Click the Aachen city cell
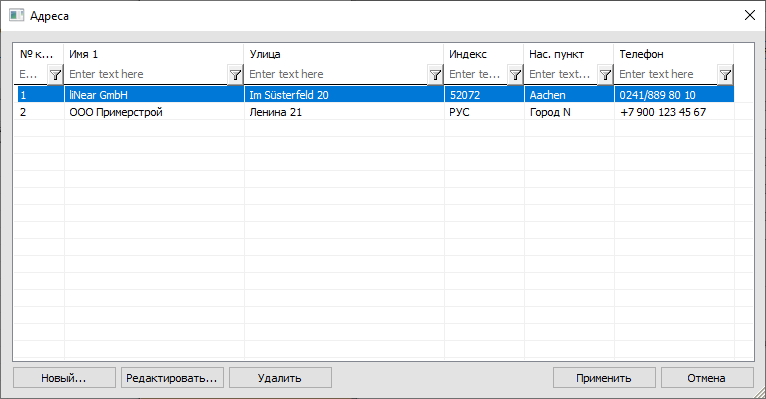This screenshot has width=766, height=399. pyautogui.click(x=569, y=95)
